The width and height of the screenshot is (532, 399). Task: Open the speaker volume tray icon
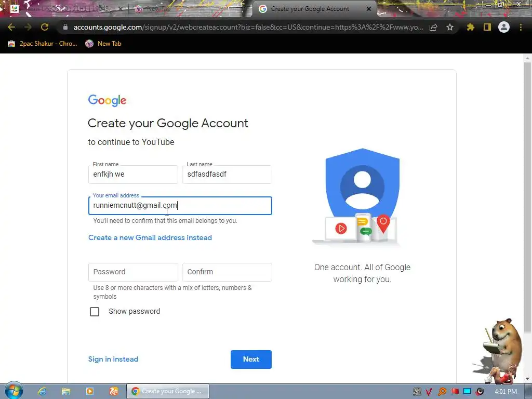click(x=480, y=392)
